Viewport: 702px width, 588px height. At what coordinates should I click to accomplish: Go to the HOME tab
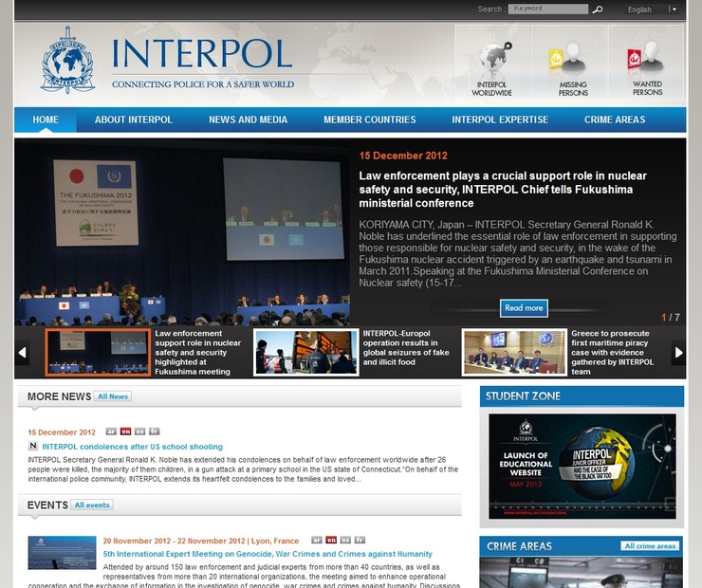46,119
